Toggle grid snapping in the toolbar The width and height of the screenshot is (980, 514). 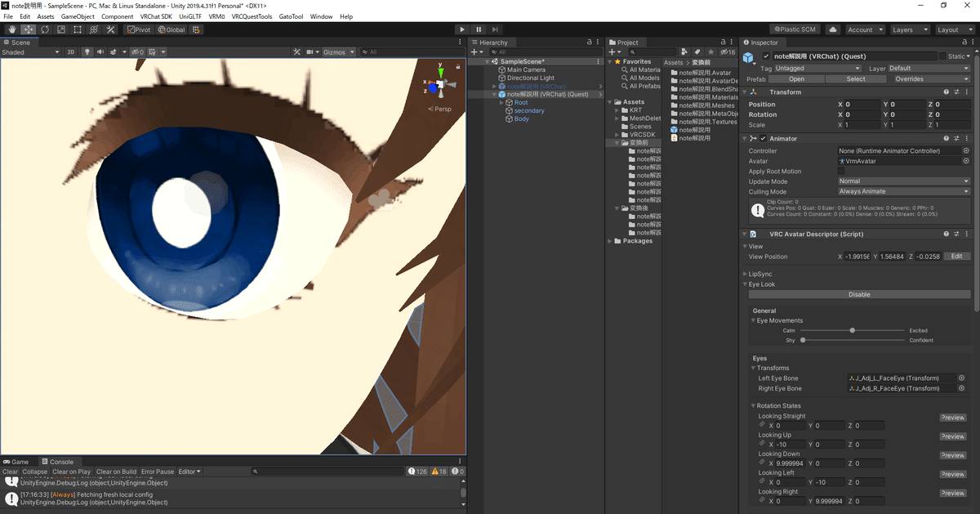pyautogui.click(x=196, y=29)
